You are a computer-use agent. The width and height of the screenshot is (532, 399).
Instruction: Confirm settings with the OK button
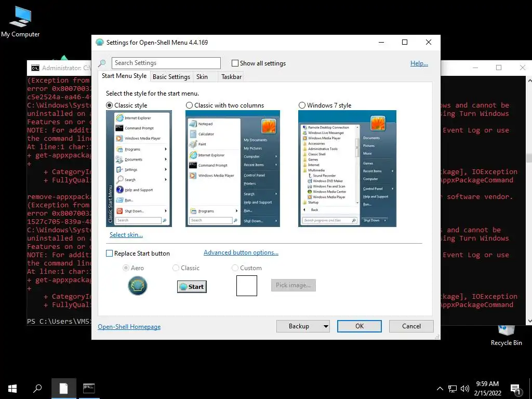[x=360, y=326]
